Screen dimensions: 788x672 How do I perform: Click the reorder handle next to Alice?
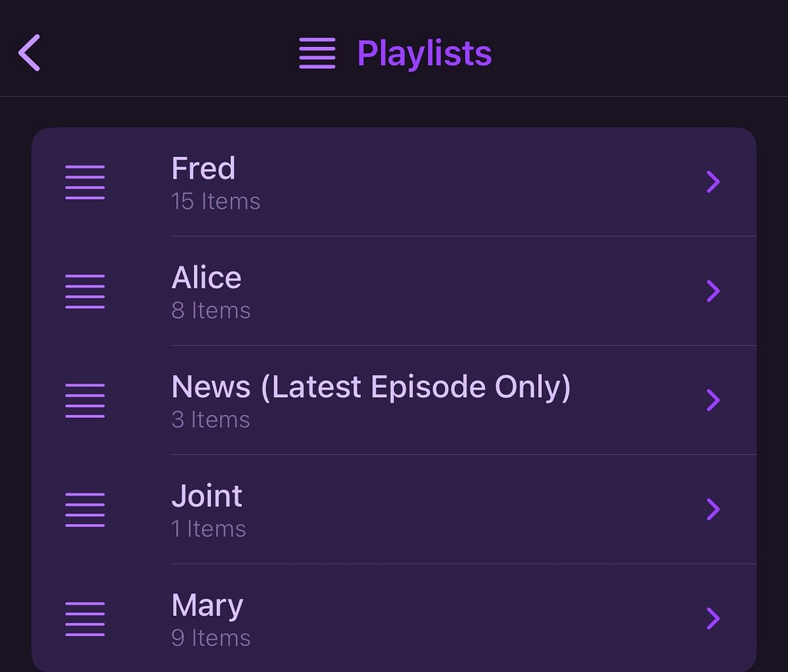(x=85, y=291)
